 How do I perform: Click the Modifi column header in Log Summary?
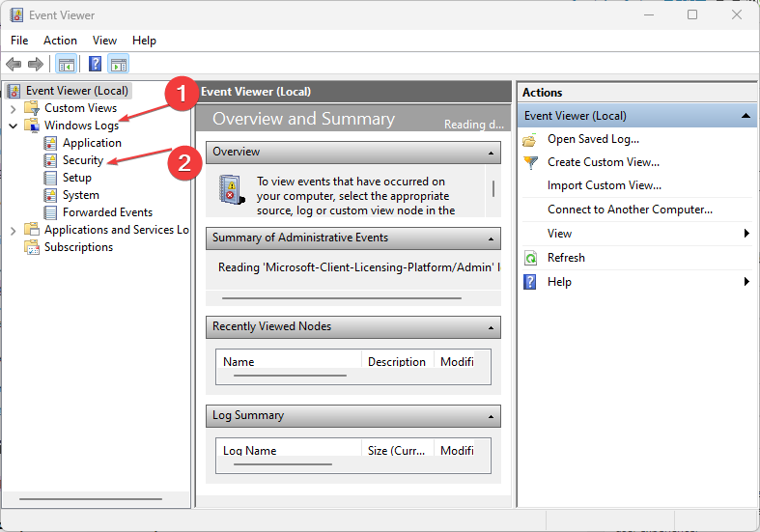(x=457, y=450)
